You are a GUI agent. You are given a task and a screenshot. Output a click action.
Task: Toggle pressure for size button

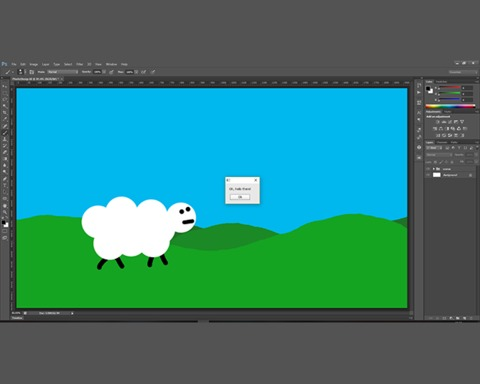pos(153,72)
